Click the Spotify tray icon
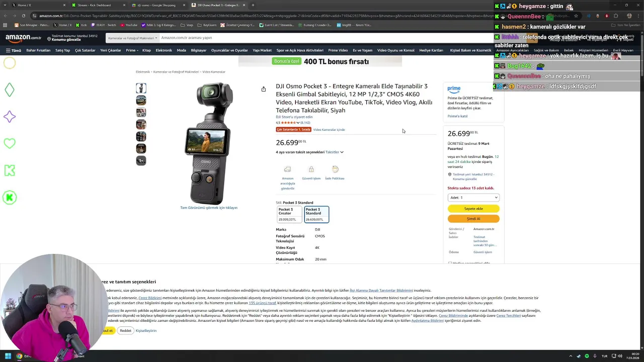The height and width of the screenshot is (362, 644). click(x=587, y=356)
